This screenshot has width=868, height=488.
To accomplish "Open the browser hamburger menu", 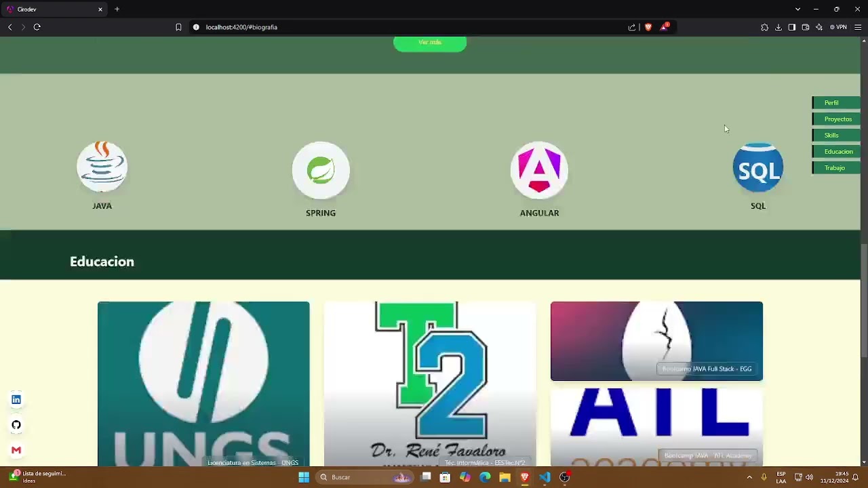I will pyautogui.click(x=858, y=27).
